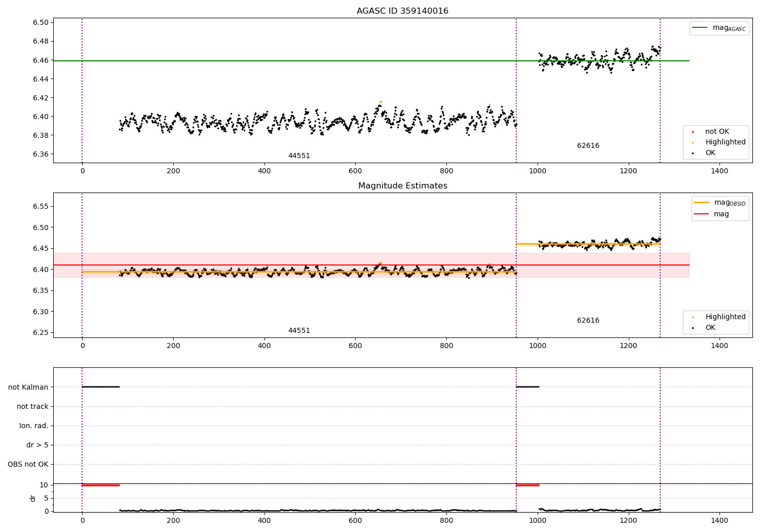Select 'not OK' entry in top plot legend
The height and width of the screenshot is (532, 760).
click(717, 132)
